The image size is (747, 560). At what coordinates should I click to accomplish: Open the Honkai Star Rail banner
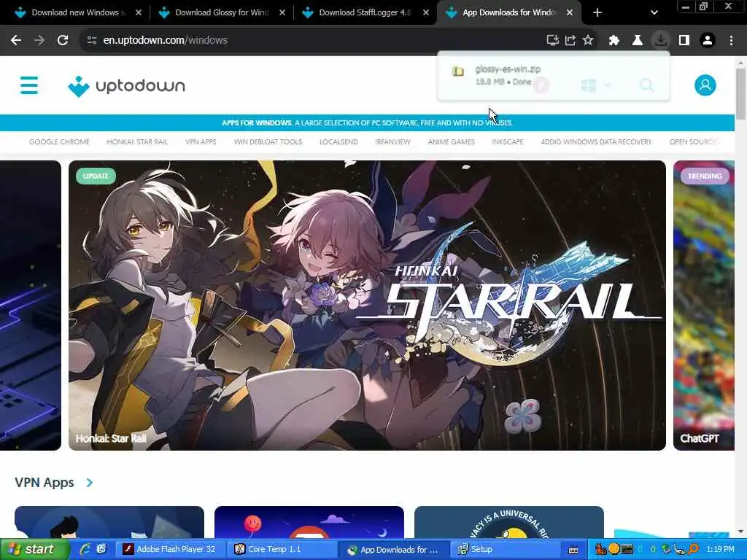point(367,306)
